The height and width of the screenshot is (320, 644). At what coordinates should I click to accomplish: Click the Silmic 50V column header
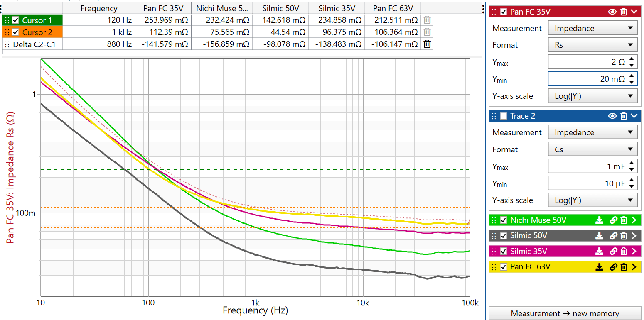280,8
